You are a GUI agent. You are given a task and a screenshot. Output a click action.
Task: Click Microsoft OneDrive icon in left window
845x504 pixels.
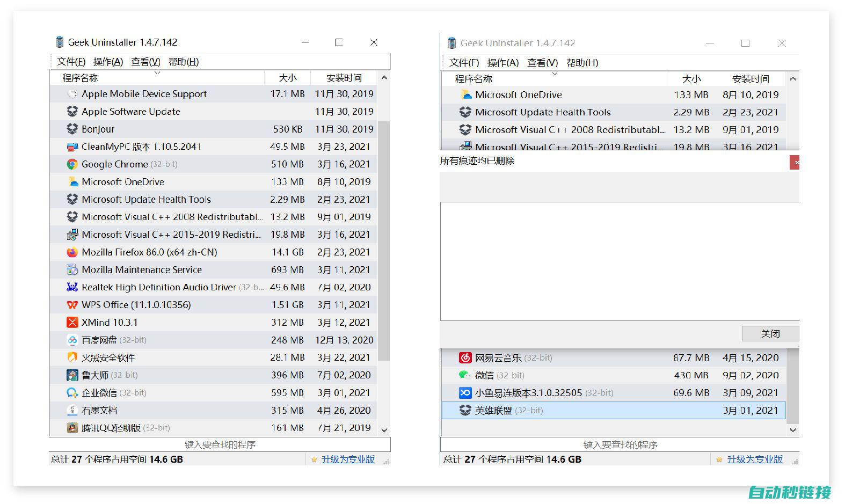tap(72, 182)
